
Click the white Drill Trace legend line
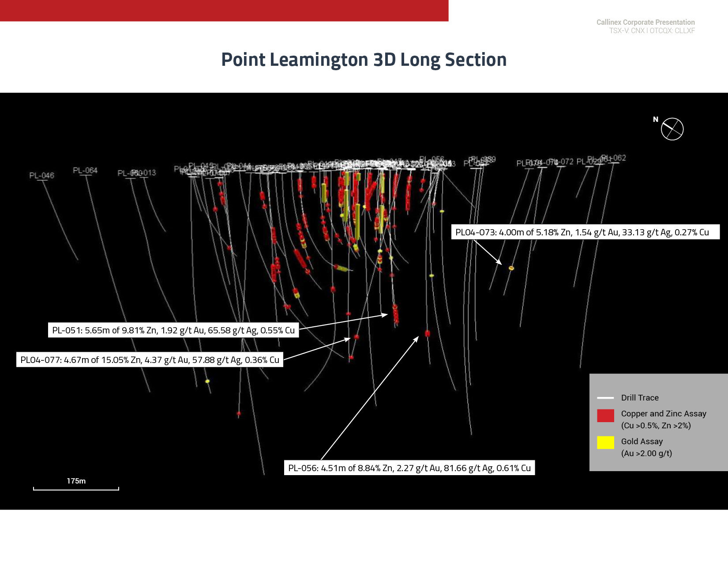click(605, 398)
